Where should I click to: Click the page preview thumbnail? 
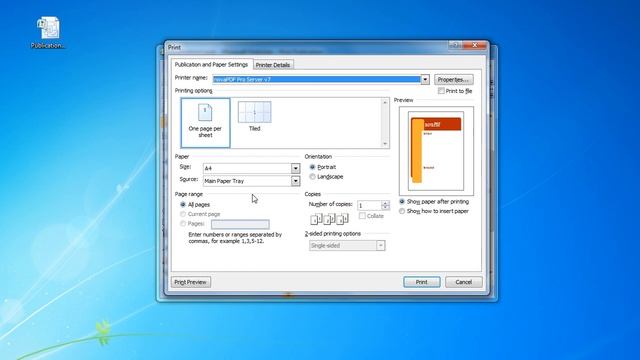point(436,151)
